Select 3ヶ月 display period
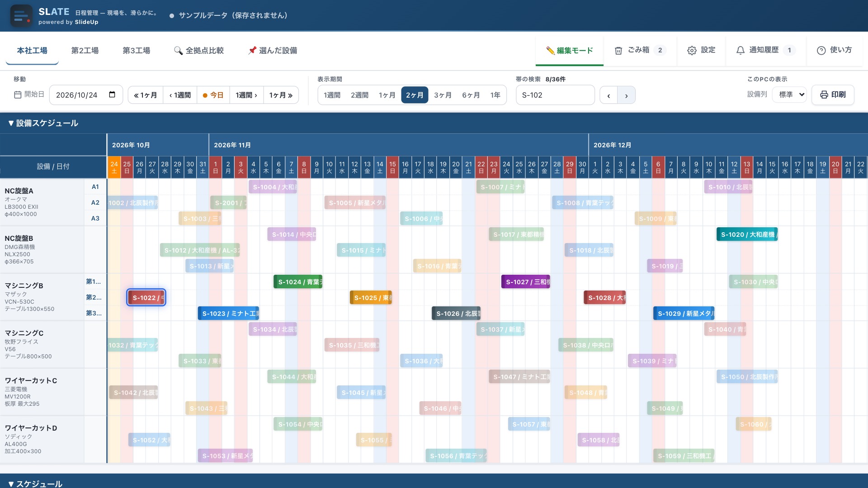 point(443,95)
